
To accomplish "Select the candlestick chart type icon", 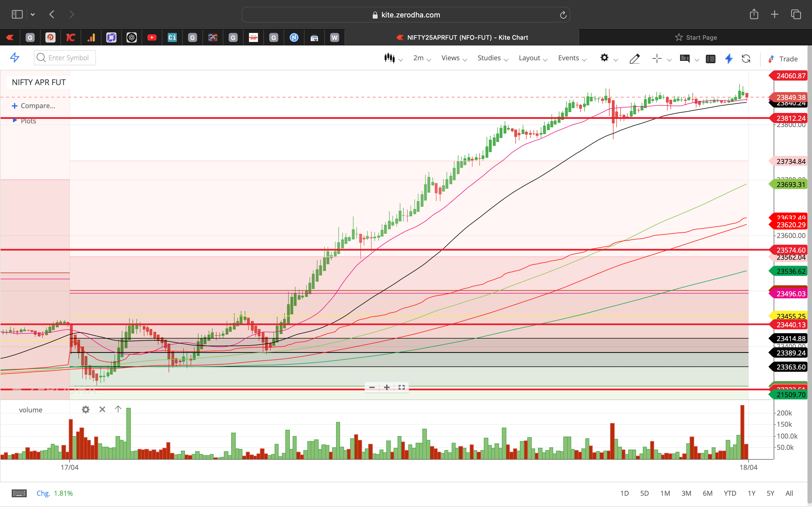I will point(389,58).
